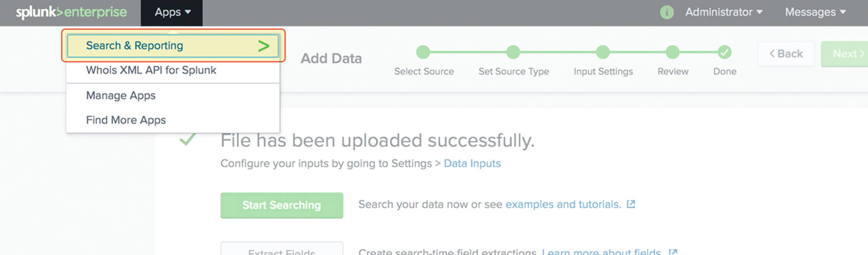Click the green info status icon
The image size is (868, 255).
coord(667,12)
